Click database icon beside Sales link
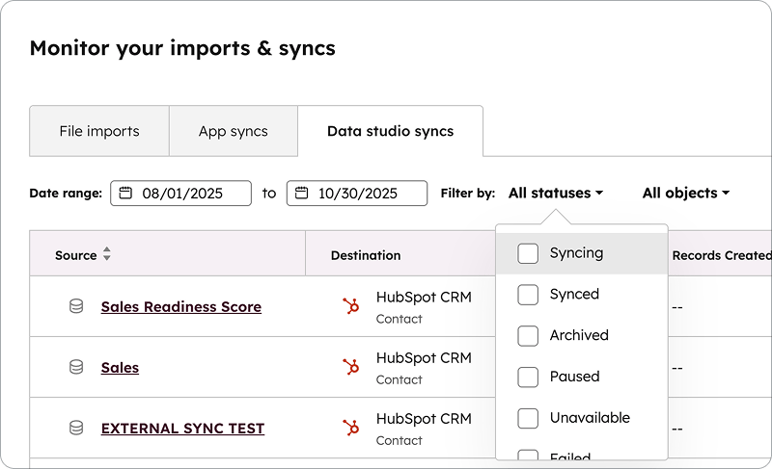This screenshot has height=469, width=772. [x=76, y=367]
